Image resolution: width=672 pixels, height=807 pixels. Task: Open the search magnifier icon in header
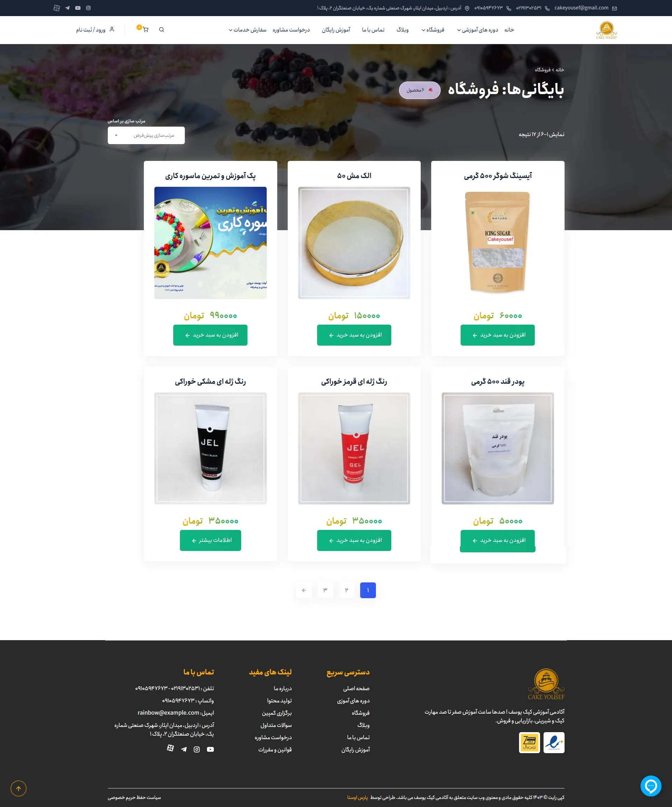(x=161, y=30)
